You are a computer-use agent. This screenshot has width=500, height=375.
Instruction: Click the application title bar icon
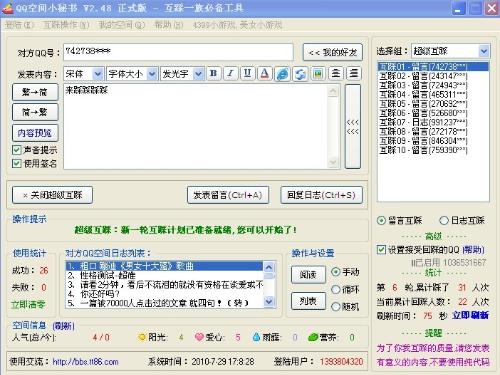click(x=7, y=8)
